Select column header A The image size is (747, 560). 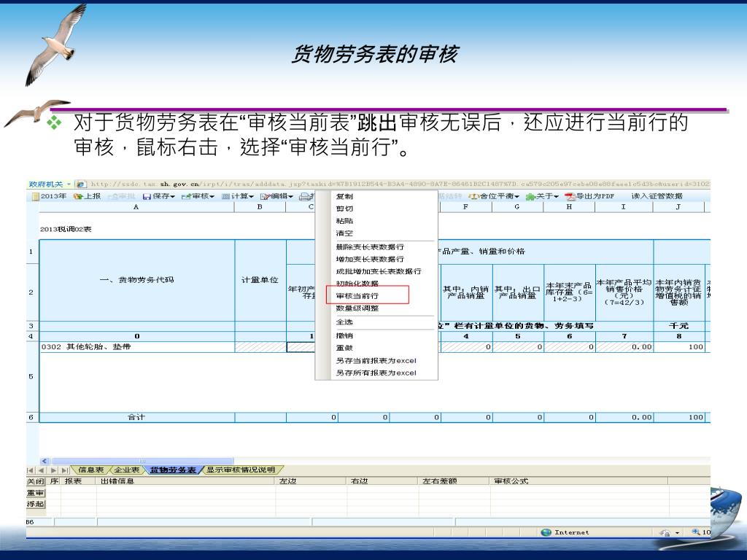136,206
